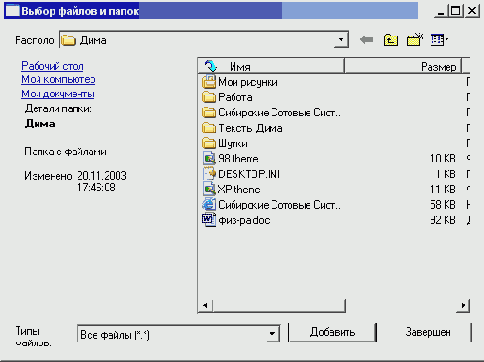Create a new folder icon
The image size is (484, 362).
coord(415,40)
